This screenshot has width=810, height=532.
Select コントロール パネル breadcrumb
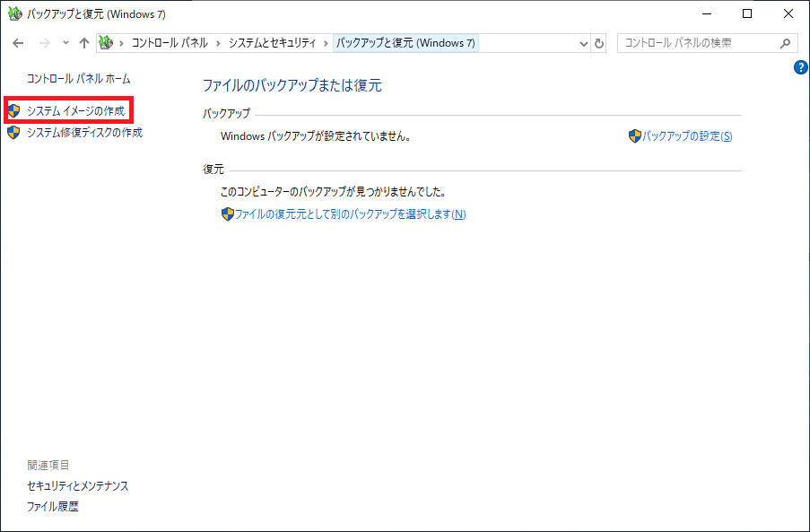[x=170, y=43]
